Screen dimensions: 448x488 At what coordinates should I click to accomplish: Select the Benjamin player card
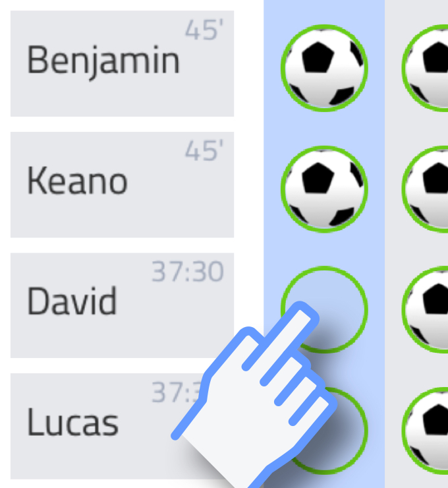click(122, 63)
